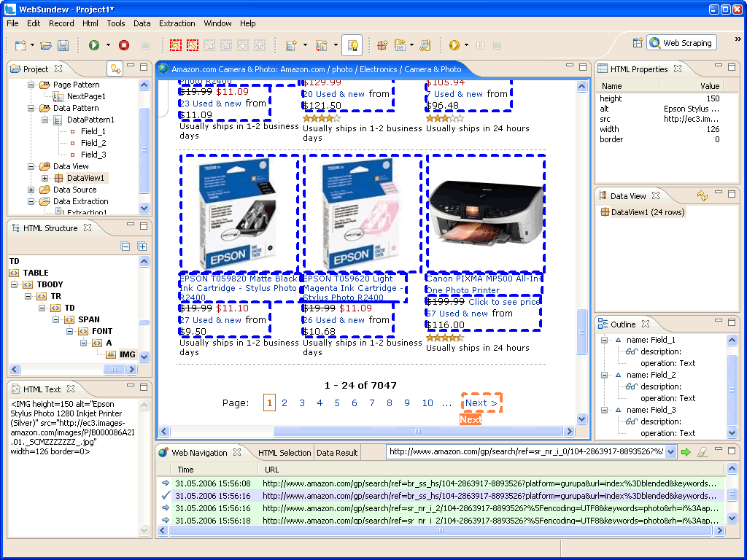The image size is (747, 560).
Task: Stop recording with the red stop icon
Action: [124, 45]
